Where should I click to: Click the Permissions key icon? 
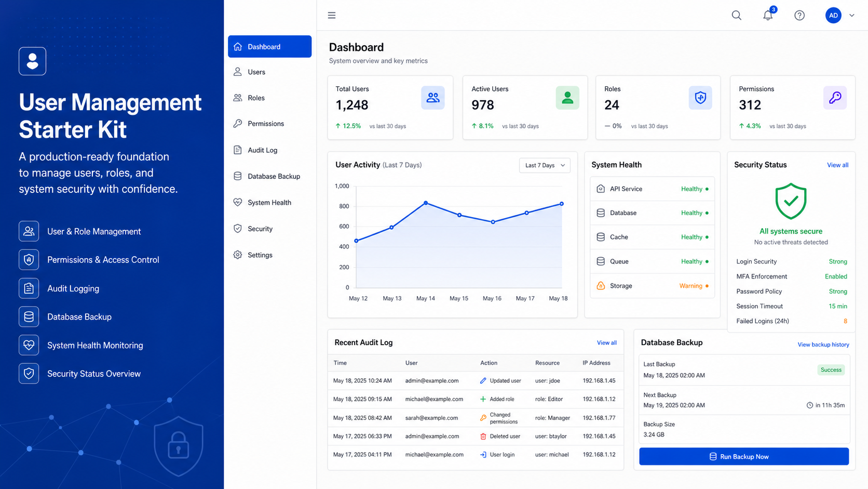point(835,98)
